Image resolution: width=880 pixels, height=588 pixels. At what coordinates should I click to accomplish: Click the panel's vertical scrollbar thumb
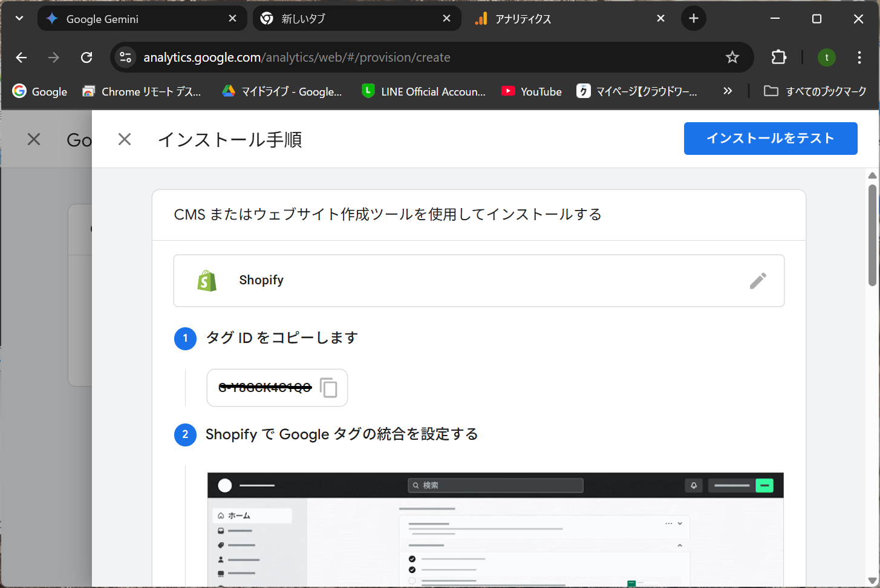pos(872,235)
